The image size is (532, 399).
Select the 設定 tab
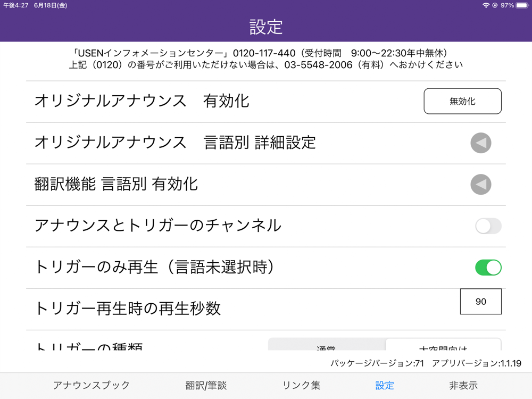coord(385,385)
